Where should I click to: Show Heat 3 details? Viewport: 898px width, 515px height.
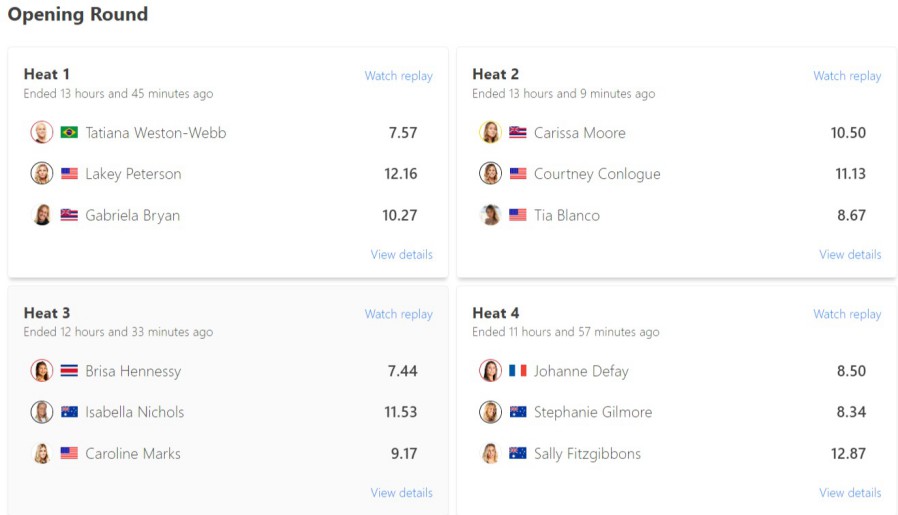coord(401,492)
